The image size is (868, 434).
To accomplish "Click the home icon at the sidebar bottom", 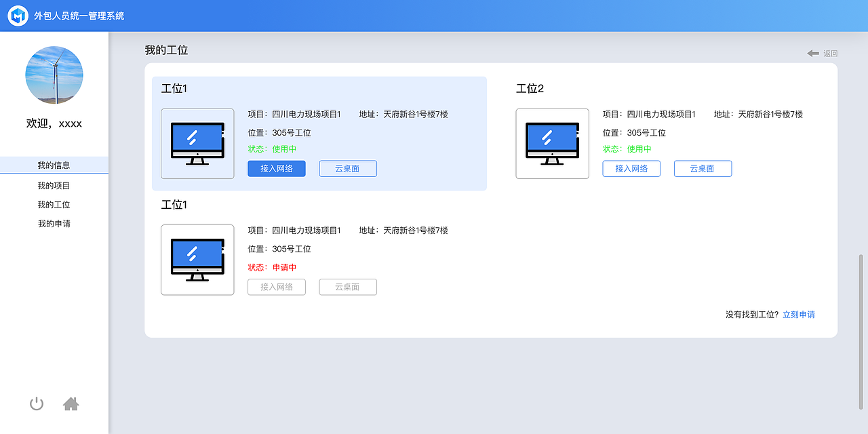I will pos(71,403).
